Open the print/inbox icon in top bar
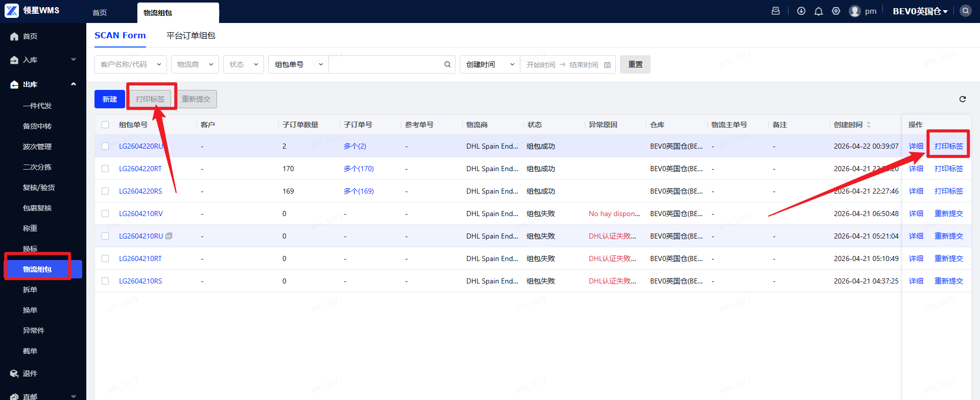The width and height of the screenshot is (980, 400). coord(776,11)
